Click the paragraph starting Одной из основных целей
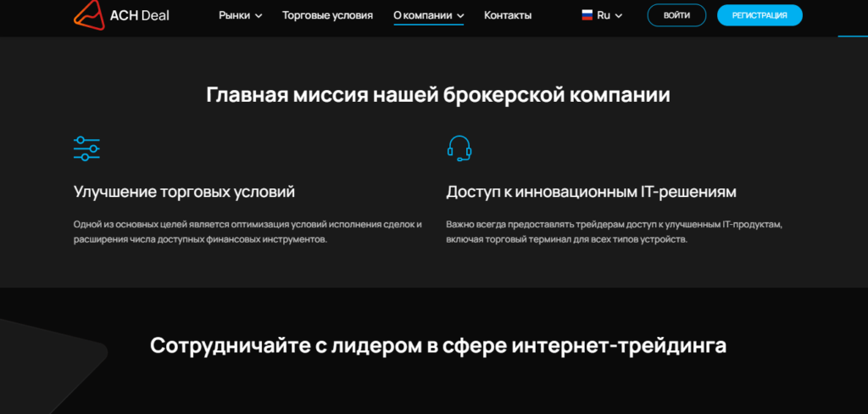Screen dimensions: 868x414 pyautogui.click(x=248, y=232)
